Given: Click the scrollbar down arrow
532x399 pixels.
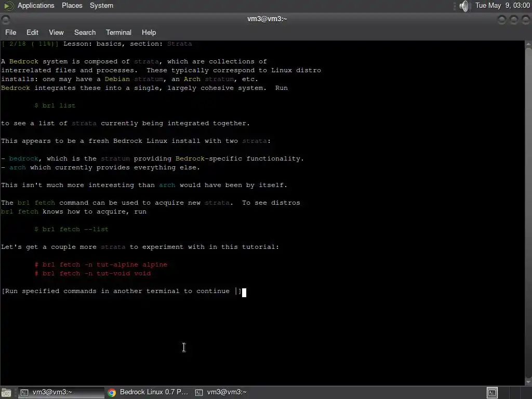Looking at the screenshot, I should tap(528, 382).
